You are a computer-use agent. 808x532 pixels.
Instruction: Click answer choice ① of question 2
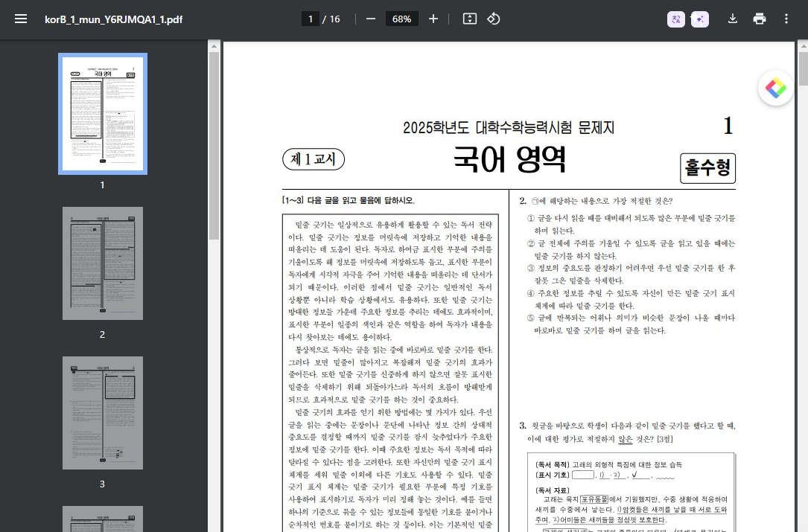(632, 225)
